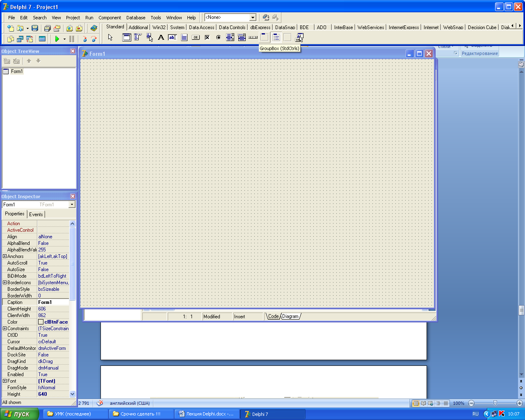The width and height of the screenshot is (525, 420).
Task: Click Remove File from Project icon
Action: [x=79, y=28]
